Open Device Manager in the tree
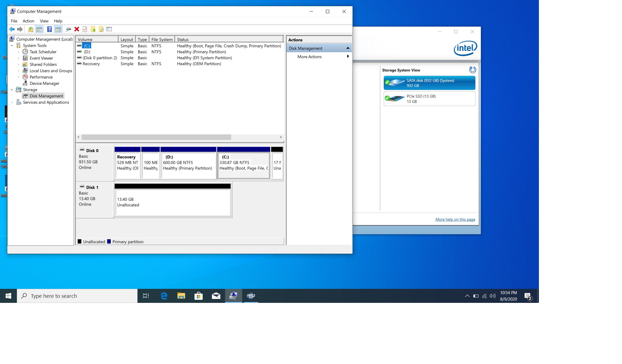The image size is (622, 364). 44,83
